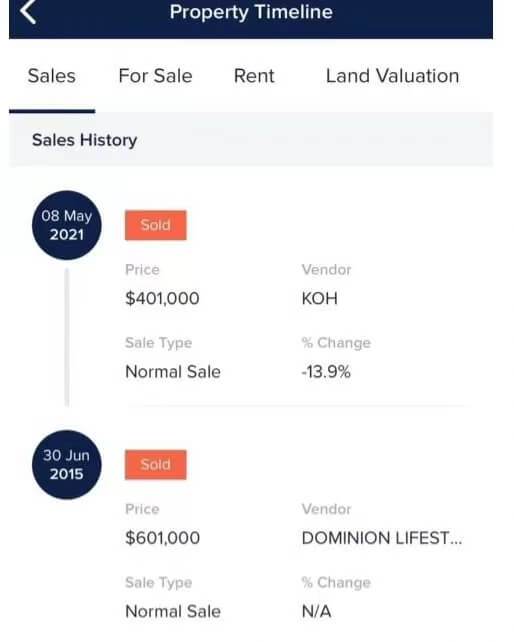Click the Property Timeline title
This screenshot has height=642, width=514.
[251, 11]
